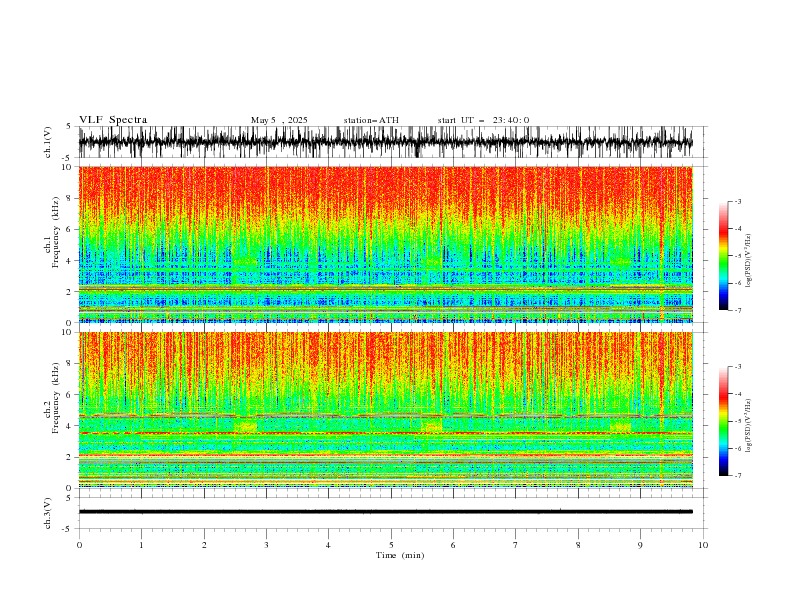Click the '-7' label on lower color bar
The width and height of the screenshot is (792, 612).
737,476
